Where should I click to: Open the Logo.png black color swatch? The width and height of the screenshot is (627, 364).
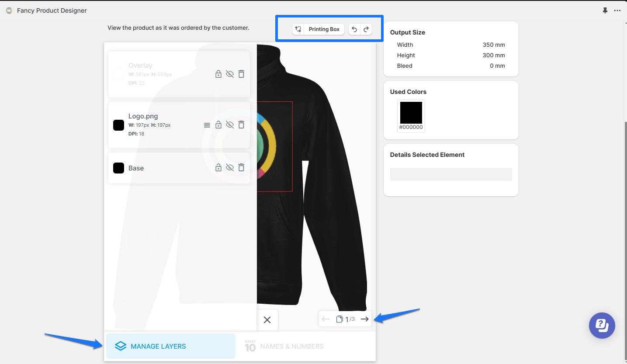click(x=118, y=125)
